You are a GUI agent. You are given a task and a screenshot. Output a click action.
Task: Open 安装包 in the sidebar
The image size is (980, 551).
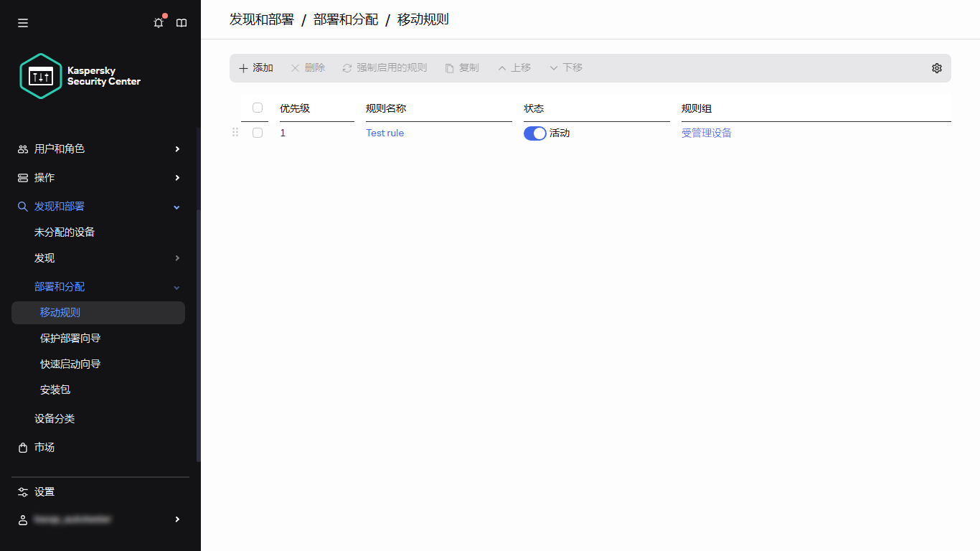[x=55, y=390]
